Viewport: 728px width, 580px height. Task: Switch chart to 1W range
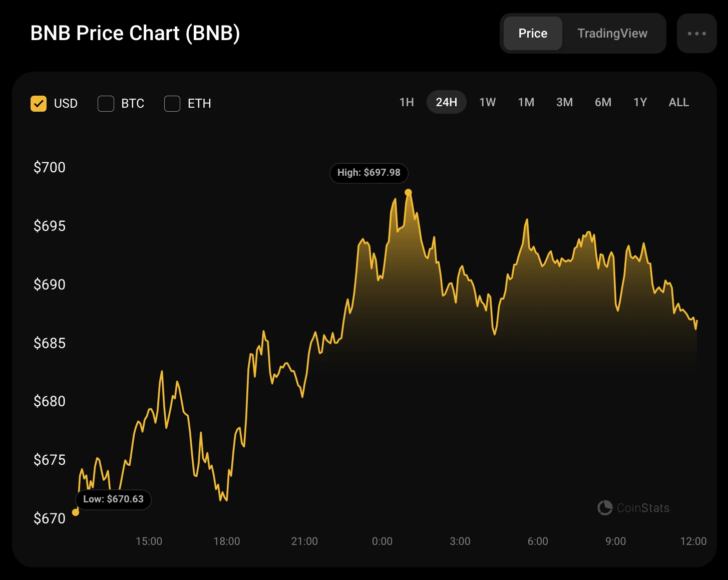tap(487, 102)
